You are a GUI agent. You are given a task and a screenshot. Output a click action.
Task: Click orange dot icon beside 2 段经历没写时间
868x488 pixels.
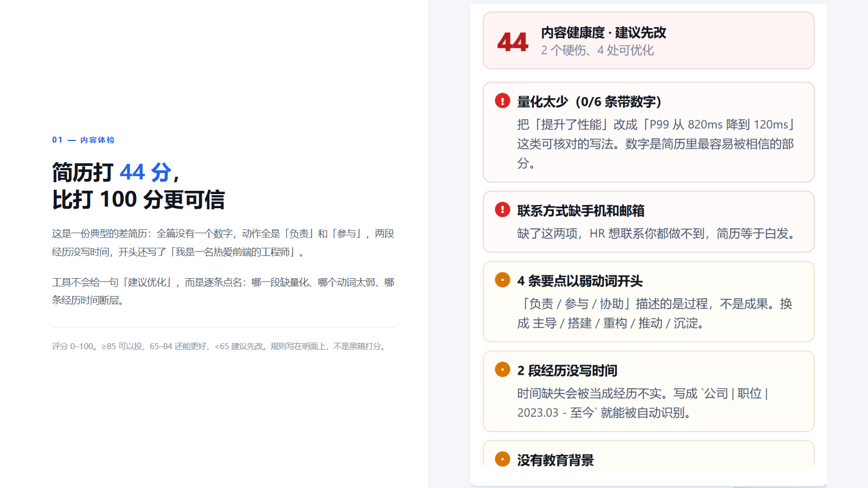[x=502, y=370]
